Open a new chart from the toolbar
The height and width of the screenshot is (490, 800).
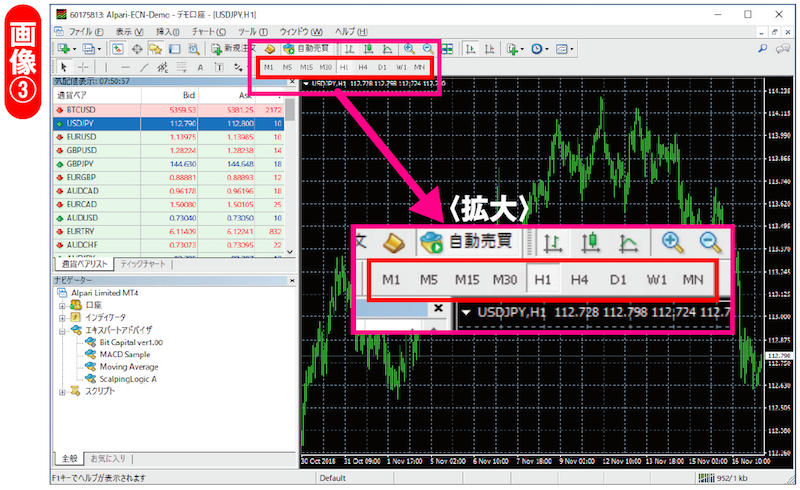point(64,49)
